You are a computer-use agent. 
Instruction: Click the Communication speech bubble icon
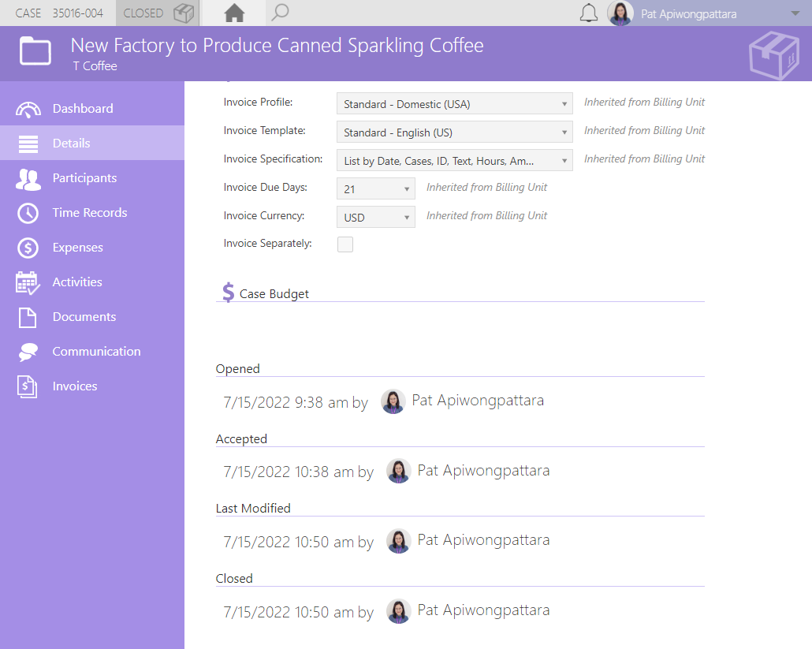tap(28, 352)
